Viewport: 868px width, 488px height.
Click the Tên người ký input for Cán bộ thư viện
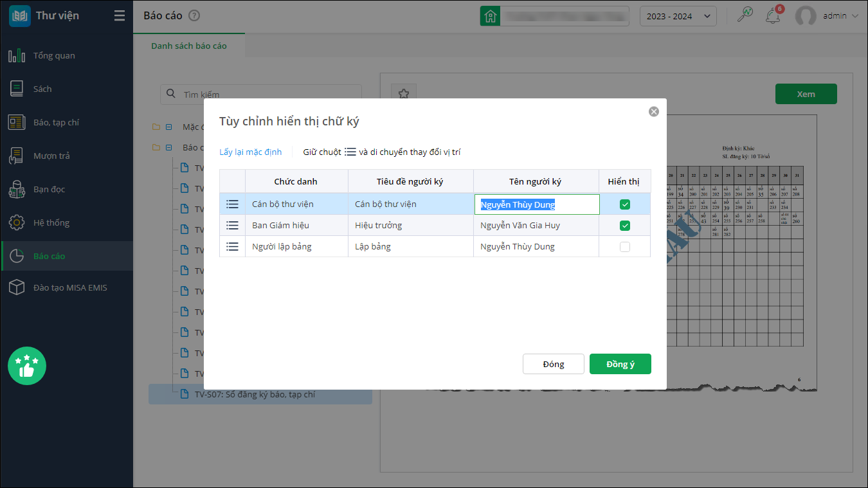[537, 204]
